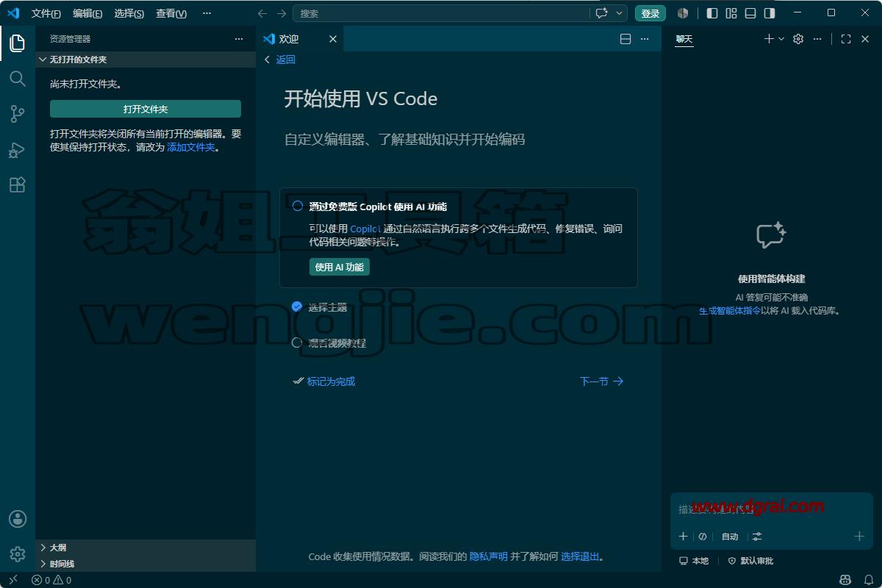Image resolution: width=882 pixels, height=588 pixels.
Task: Toggle the primary side bar layout button
Action: 712,13
